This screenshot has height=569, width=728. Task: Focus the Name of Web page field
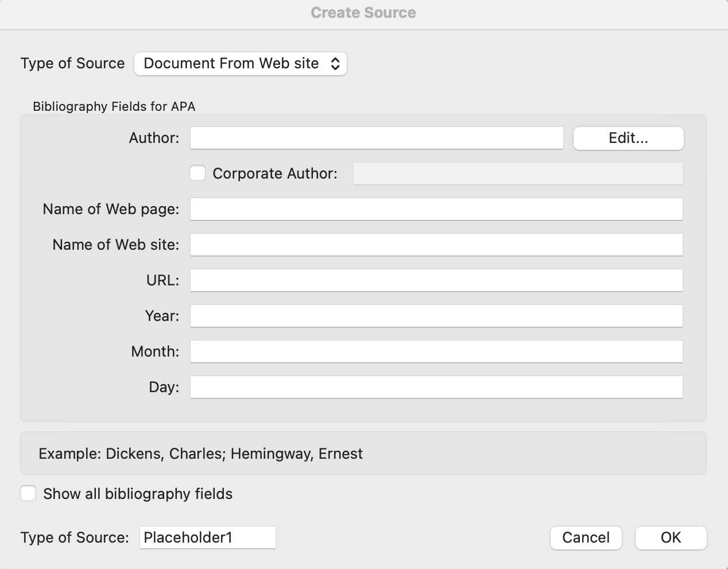click(436, 209)
